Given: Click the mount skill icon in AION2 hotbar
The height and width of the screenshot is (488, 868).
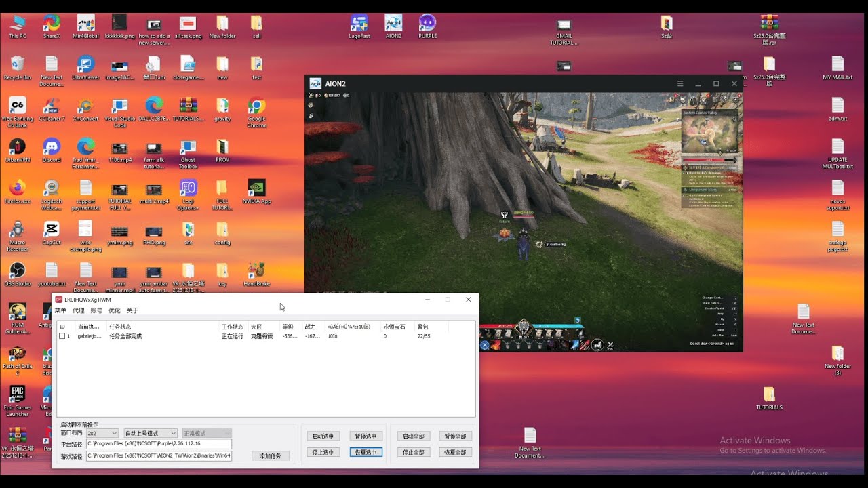Looking at the screenshot, I should tap(597, 345).
